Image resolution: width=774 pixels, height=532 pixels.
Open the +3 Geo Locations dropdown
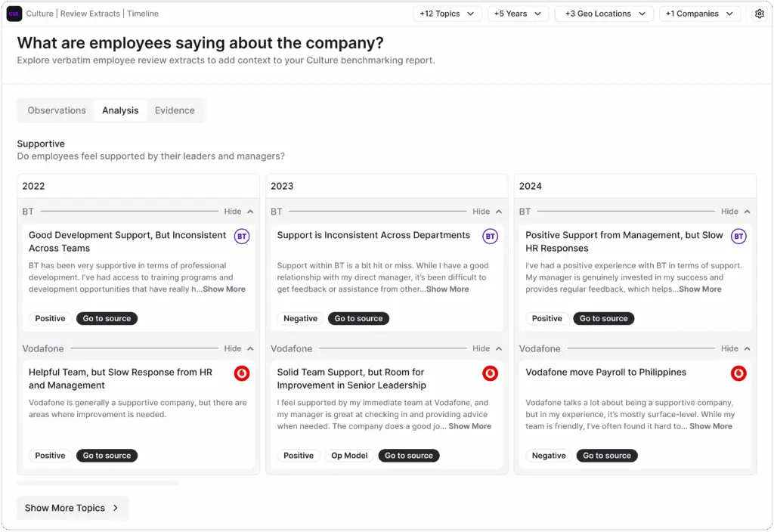605,14
